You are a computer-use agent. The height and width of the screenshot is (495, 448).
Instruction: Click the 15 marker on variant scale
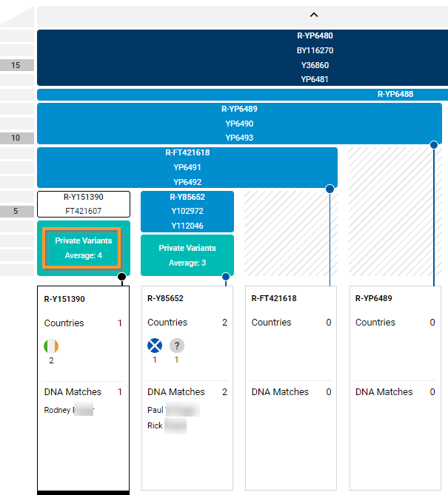coord(16,65)
